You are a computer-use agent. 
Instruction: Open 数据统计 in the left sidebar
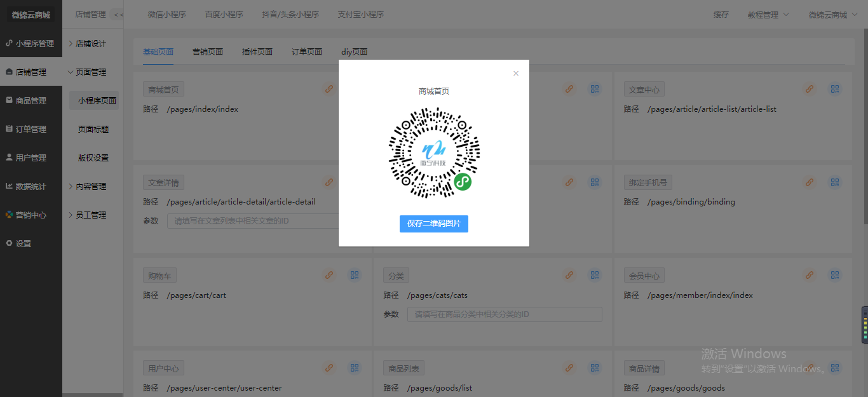[31, 186]
